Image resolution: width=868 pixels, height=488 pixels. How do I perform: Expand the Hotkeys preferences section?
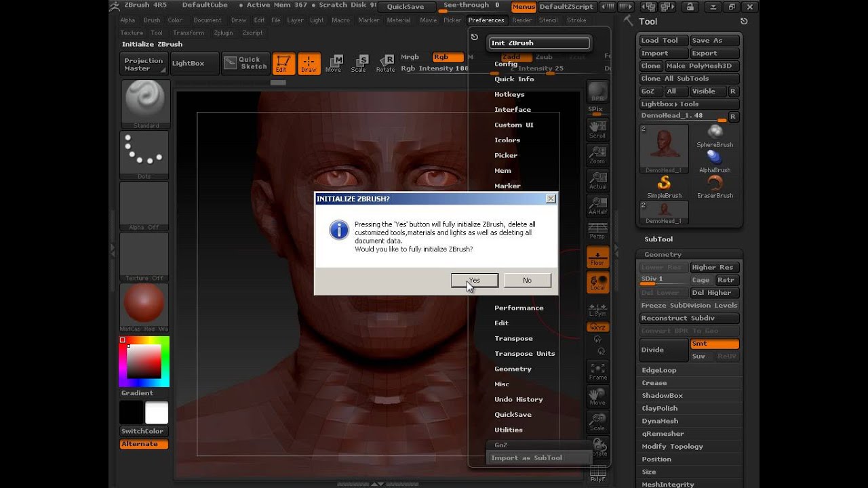pyautogui.click(x=509, y=94)
